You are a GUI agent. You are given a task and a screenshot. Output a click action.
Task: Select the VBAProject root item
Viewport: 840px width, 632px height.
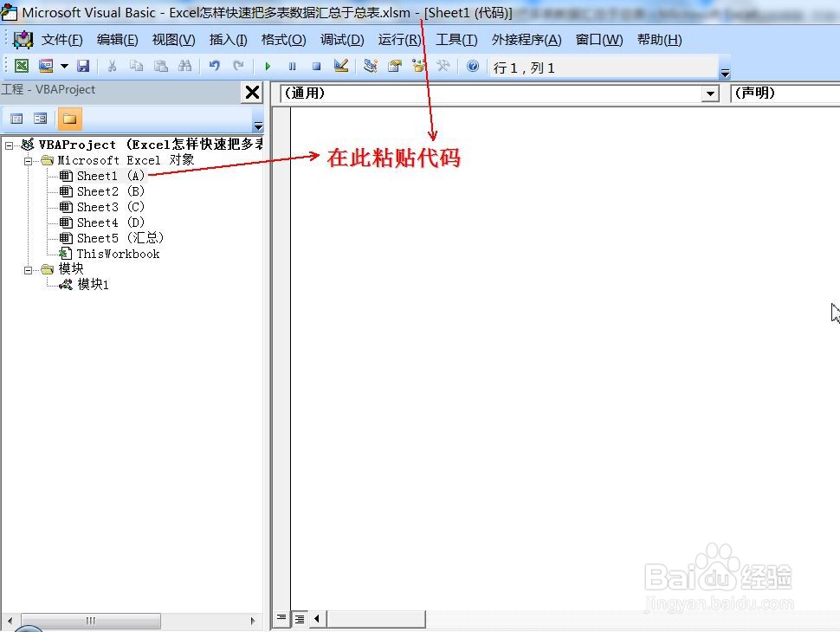150,145
